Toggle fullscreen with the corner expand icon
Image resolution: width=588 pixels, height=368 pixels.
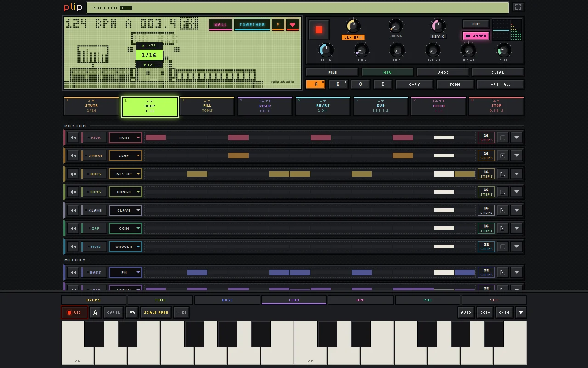click(518, 7)
